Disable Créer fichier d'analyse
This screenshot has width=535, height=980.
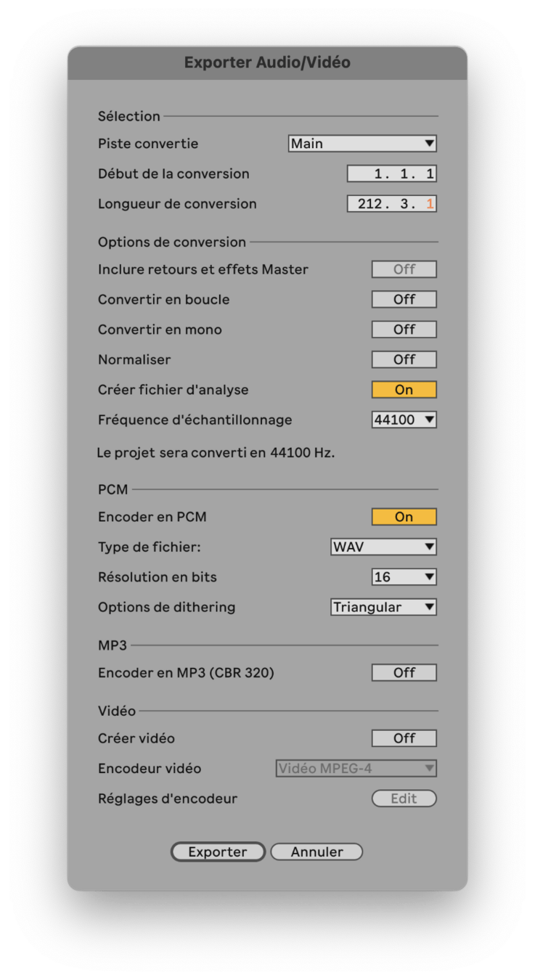point(404,390)
